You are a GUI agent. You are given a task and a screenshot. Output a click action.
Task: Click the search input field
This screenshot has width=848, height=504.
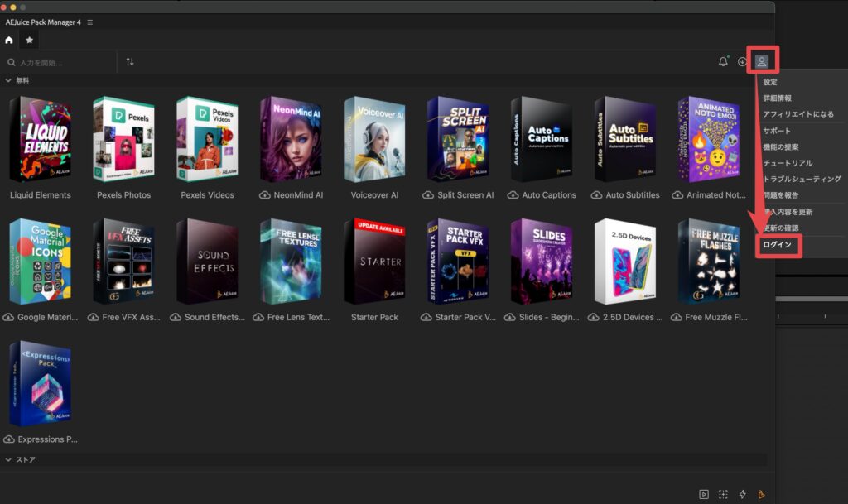click(60, 63)
